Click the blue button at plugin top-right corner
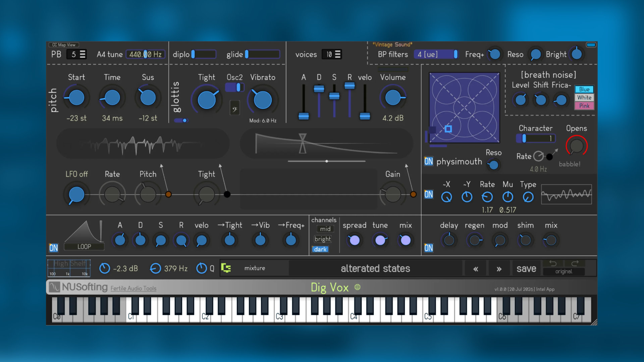The height and width of the screenshot is (362, 644). click(x=591, y=45)
